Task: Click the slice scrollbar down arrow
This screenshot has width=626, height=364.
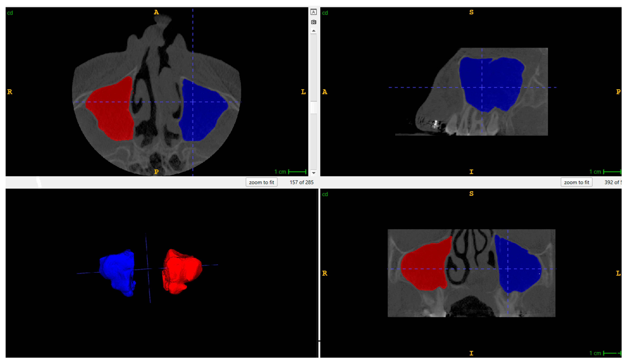Action: point(313,173)
